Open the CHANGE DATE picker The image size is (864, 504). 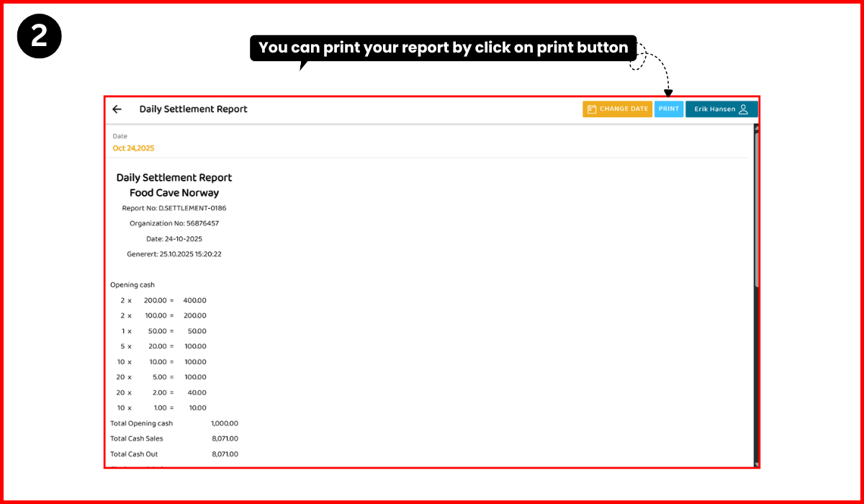pyautogui.click(x=617, y=109)
